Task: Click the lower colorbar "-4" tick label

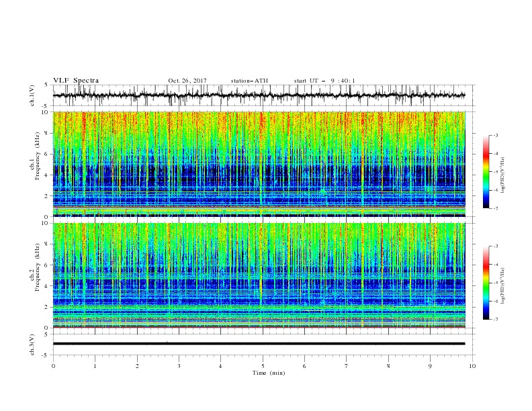Action: (496, 265)
